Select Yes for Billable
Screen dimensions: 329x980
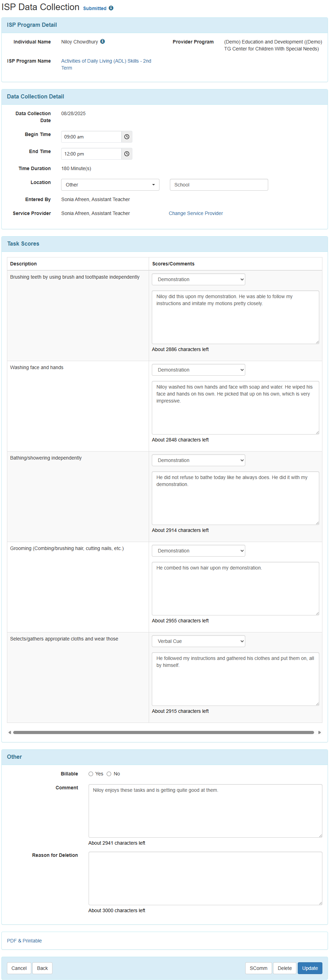(x=91, y=773)
